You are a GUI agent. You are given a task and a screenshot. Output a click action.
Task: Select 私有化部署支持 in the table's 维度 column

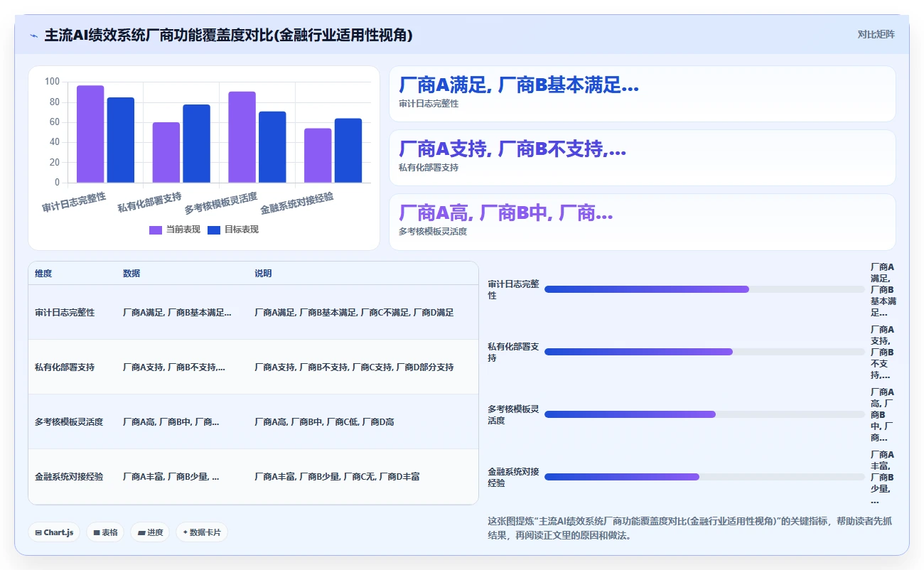click(x=65, y=367)
